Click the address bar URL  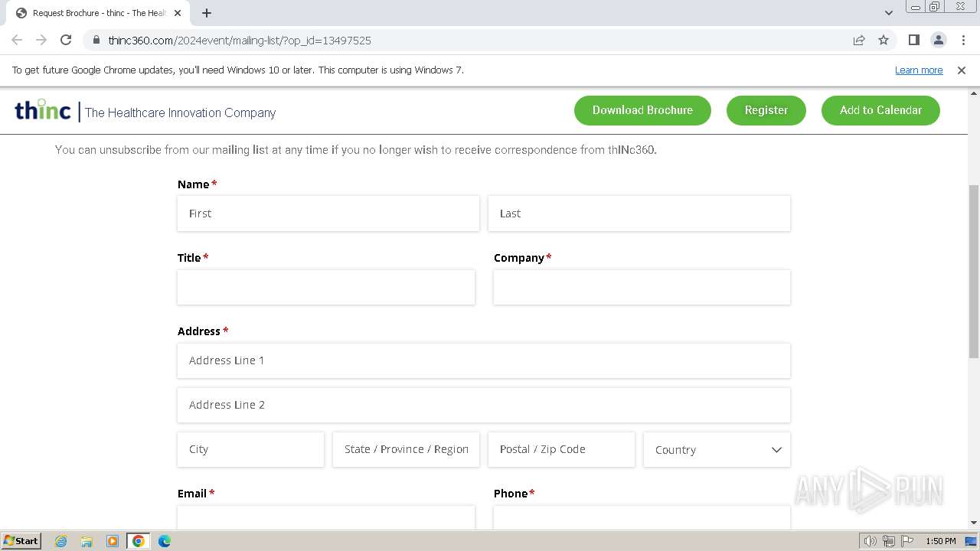(240, 40)
